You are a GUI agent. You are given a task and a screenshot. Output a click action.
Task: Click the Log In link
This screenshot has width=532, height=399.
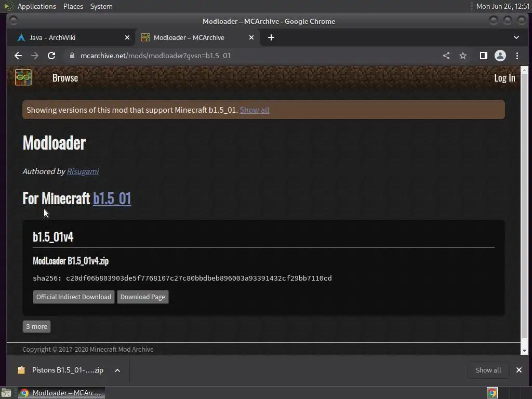[504, 78]
